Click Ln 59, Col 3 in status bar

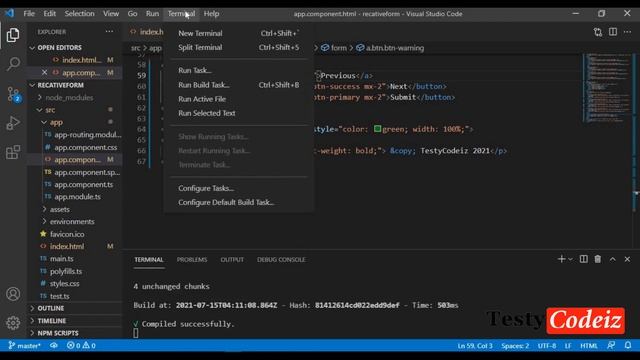click(475, 346)
